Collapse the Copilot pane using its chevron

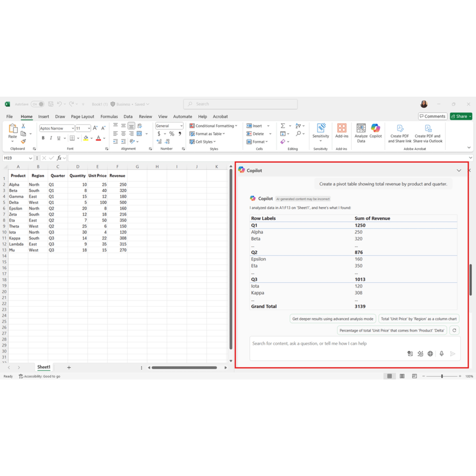[459, 170]
